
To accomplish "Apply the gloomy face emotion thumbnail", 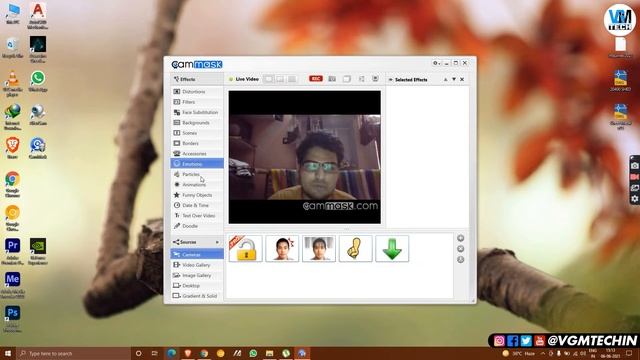I will [x=319, y=248].
